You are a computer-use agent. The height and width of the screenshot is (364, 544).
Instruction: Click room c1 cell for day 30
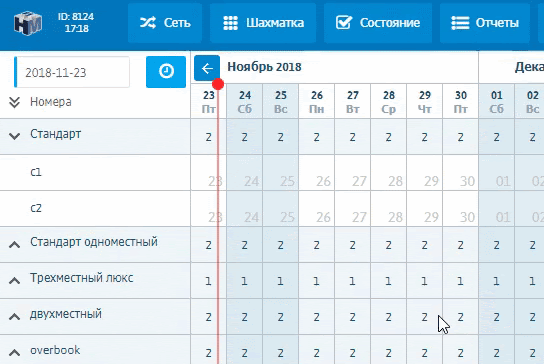[461, 172]
